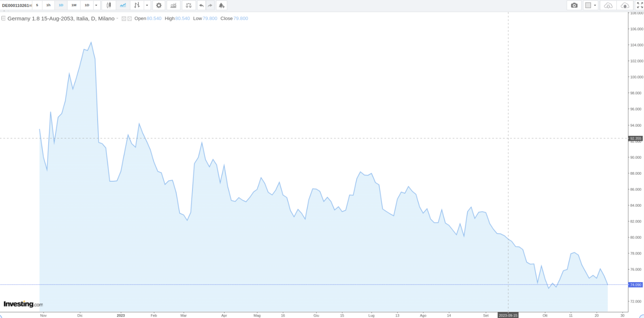The width and height of the screenshot is (644, 318).
Task: Select the 1M interval tab
Action: (74, 5)
